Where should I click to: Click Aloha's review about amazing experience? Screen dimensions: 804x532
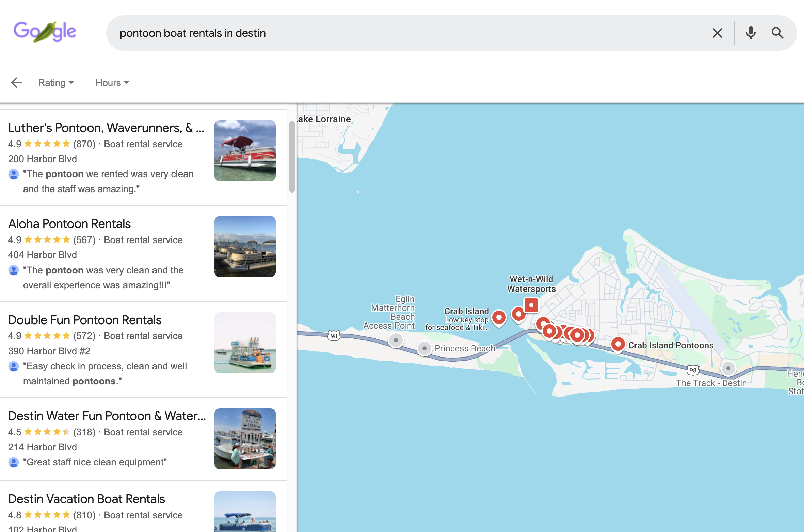coord(103,278)
